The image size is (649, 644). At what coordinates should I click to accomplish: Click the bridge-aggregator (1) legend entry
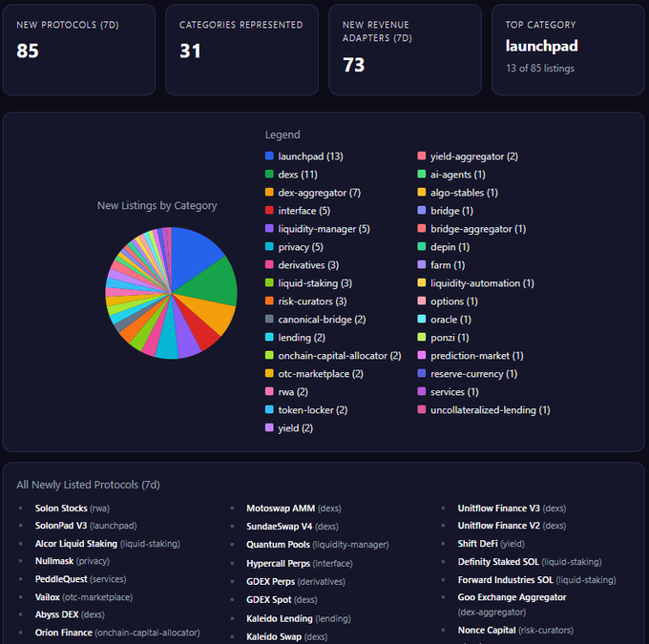pos(471,229)
